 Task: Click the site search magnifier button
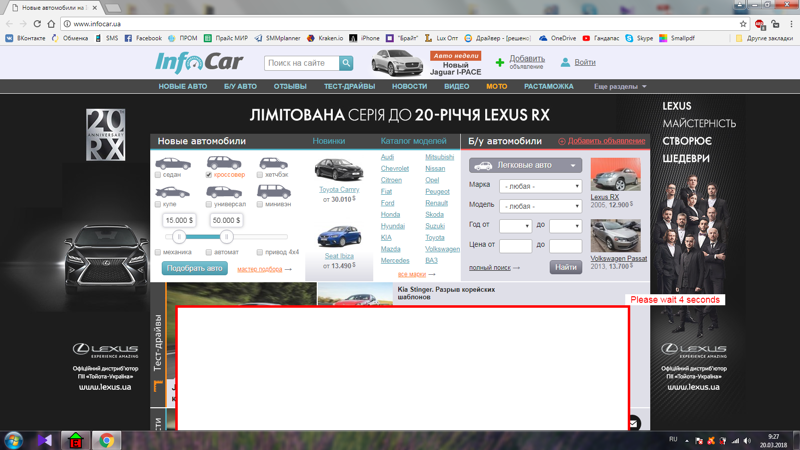click(346, 63)
